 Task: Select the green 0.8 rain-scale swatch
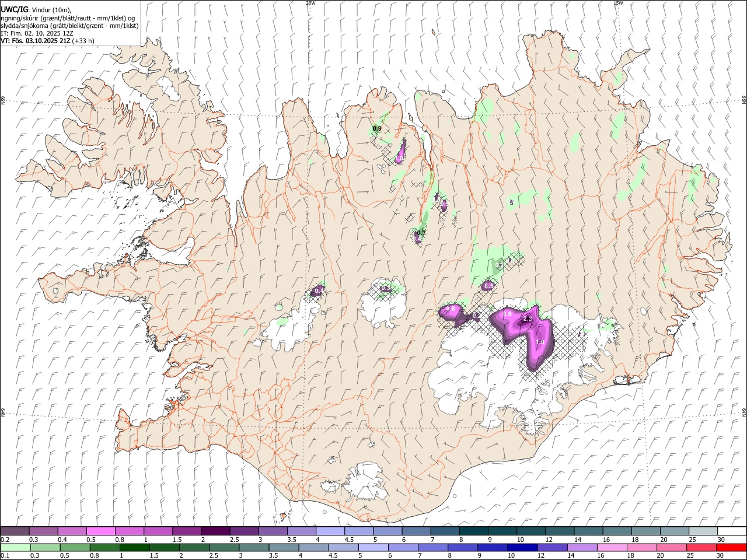pyautogui.click(x=105, y=547)
